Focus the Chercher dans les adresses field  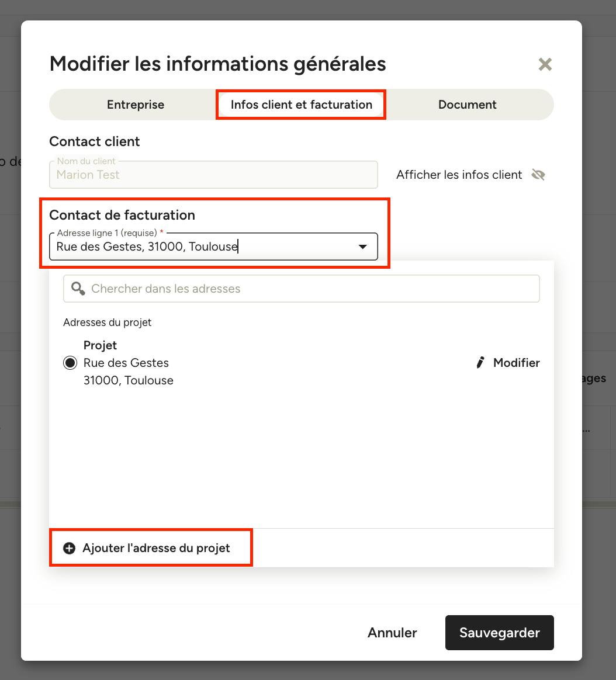tap(302, 289)
